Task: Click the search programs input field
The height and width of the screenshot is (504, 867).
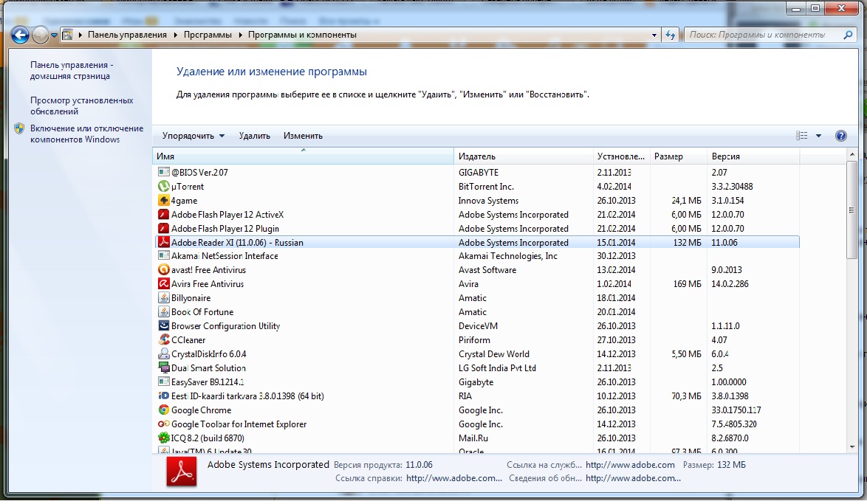Action: click(x=763, y=35)
